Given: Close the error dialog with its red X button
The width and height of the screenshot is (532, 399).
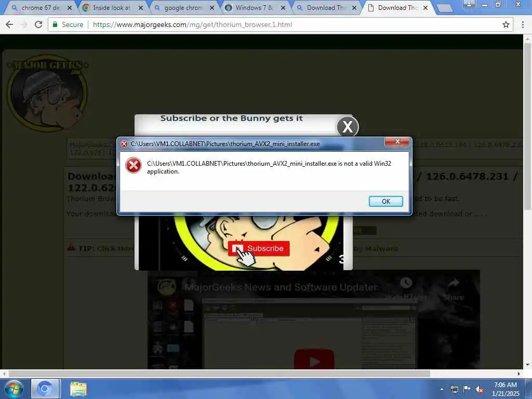Looking at the screenshot, I should tap(397, 141).
